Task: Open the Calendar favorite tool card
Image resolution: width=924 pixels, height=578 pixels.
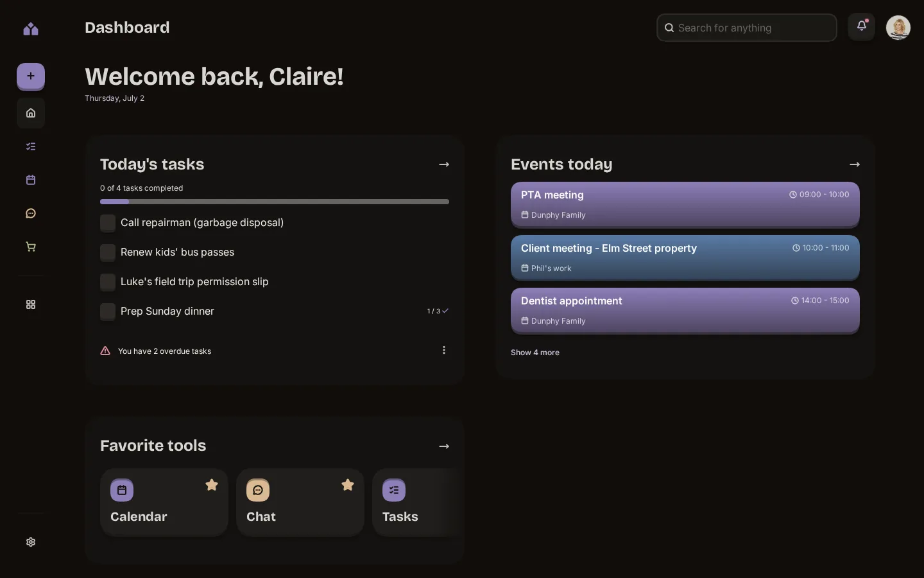Action: 164,502
